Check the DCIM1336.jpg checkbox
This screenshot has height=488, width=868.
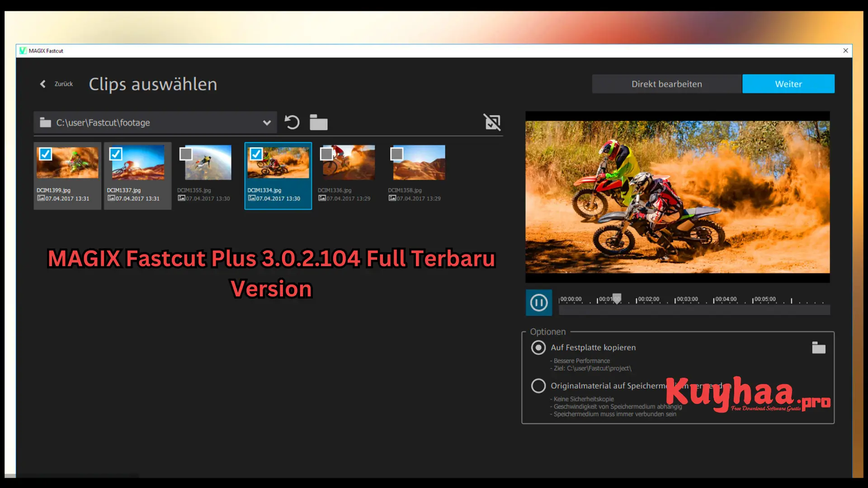coord(326,154)
